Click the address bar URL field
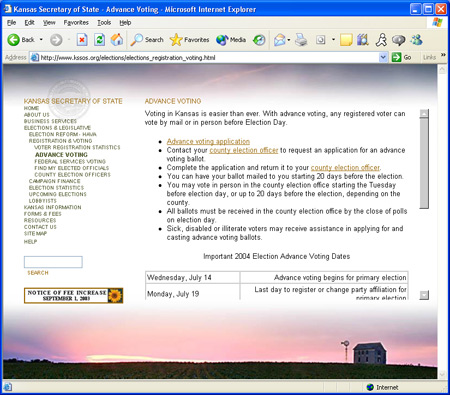 [208, 57]
